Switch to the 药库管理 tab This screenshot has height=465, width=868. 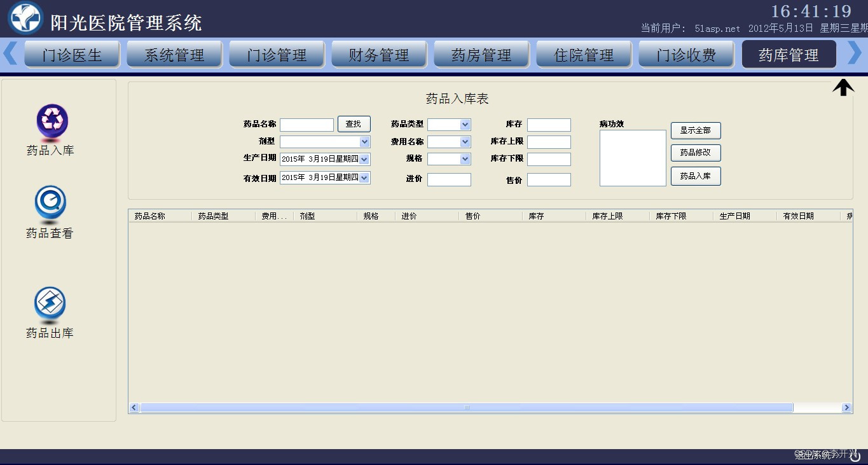pos(789,55)
